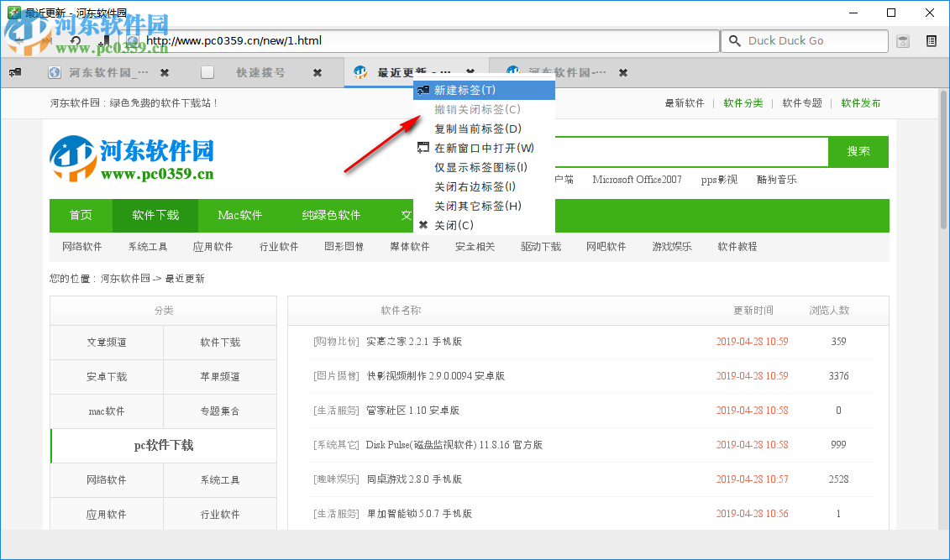Open a new tab with the tab-strip icon

[x=14, y=72]
